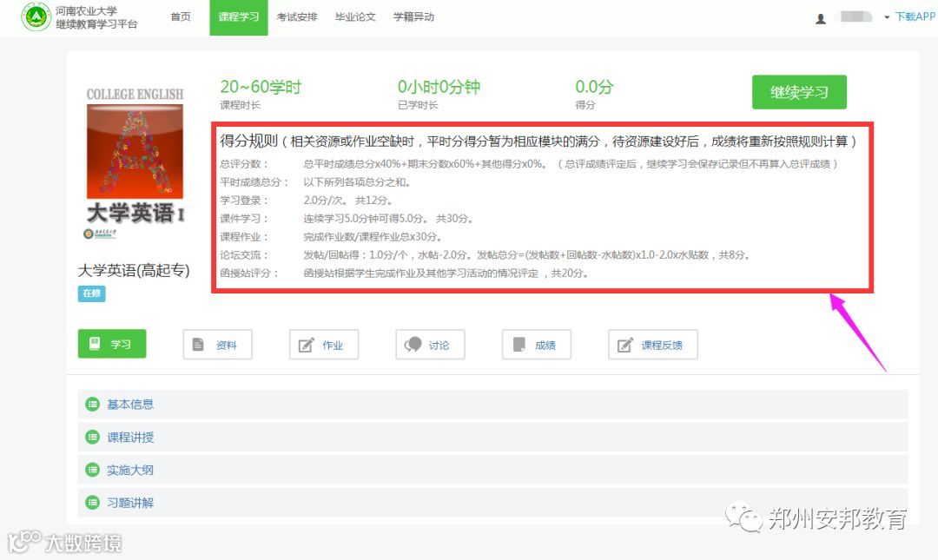Screen dimensions: 938x560
Task: Click the university logo emblem
Action: tap(36, 16)
